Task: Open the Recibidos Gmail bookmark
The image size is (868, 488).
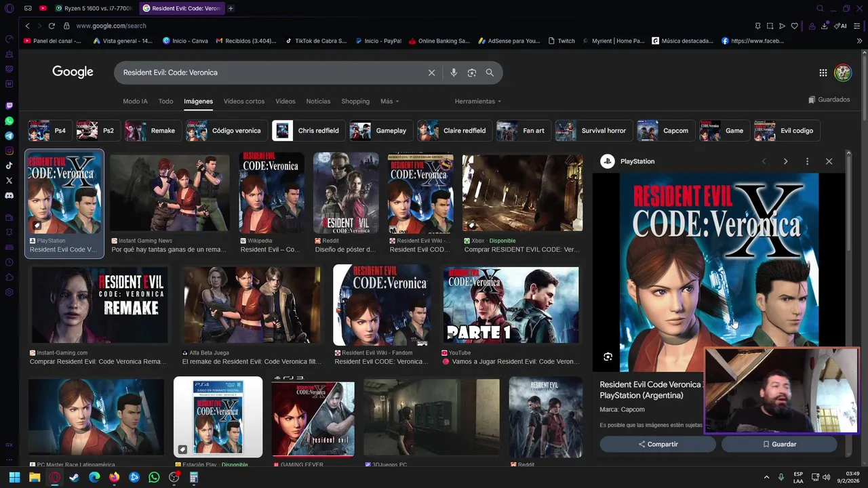Action: point(245,41)
